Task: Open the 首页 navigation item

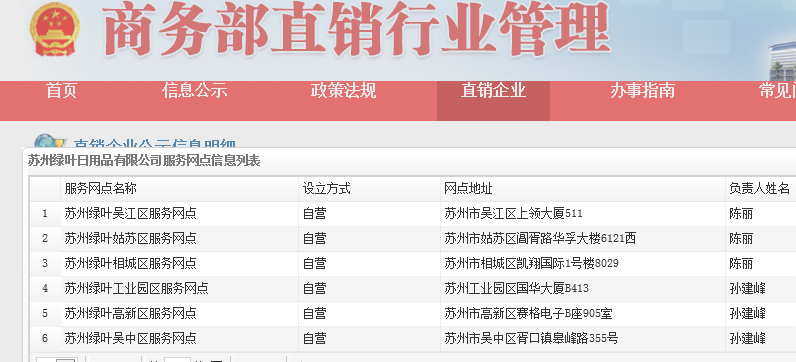Action: tap(61, 91)
